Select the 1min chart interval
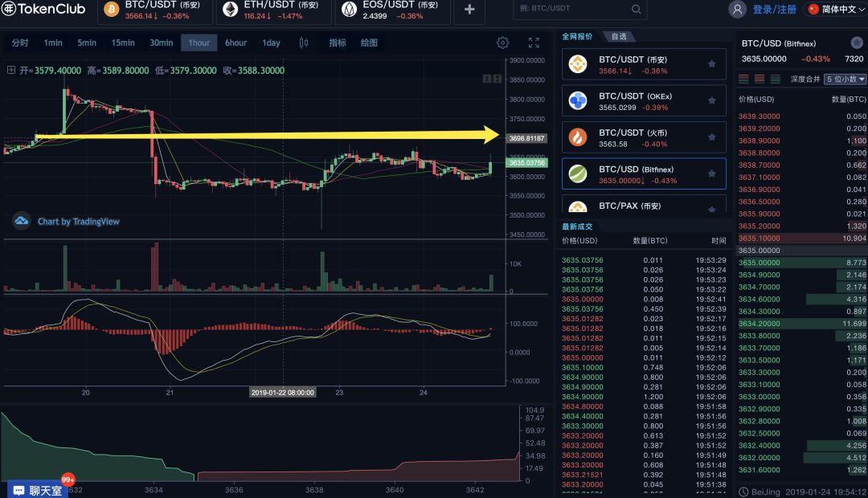 click(53, 43)
